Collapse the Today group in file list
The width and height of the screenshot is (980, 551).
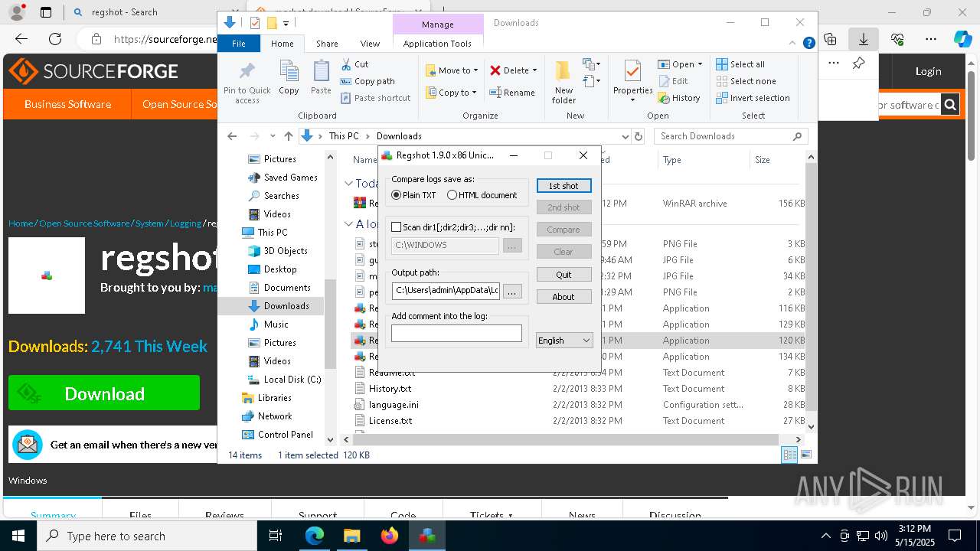pos(348,183)
